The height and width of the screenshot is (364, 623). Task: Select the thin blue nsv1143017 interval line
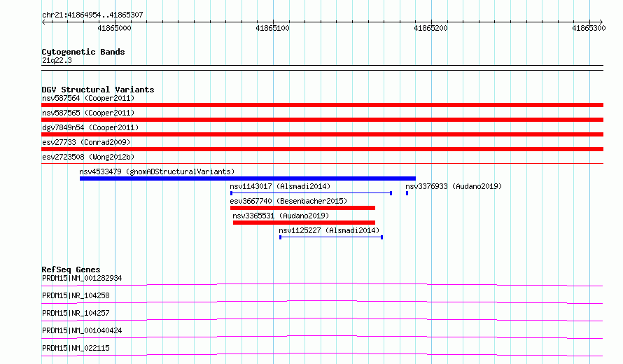pyautogui.click(x=311, y=193)
